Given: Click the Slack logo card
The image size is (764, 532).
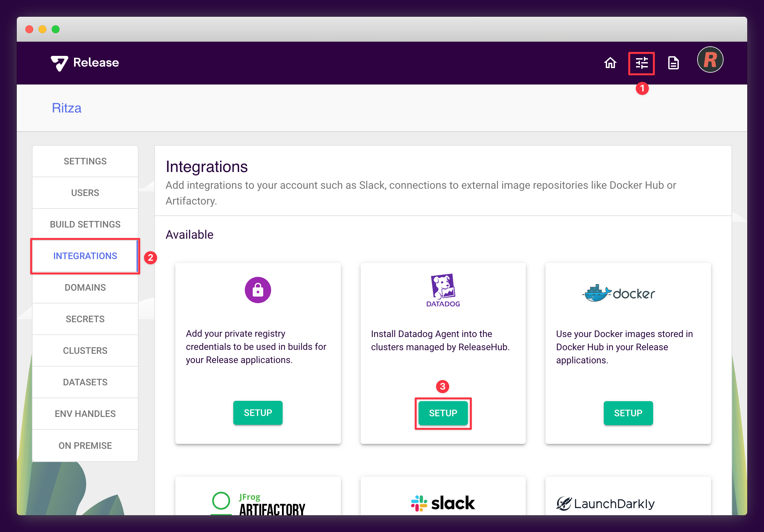Looking at the screenshot, I should tap(443, 503).
